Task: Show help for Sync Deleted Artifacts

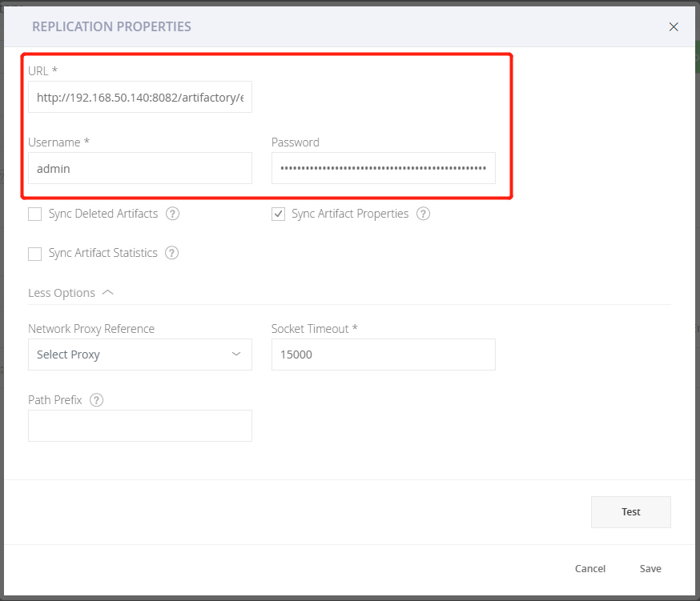Action: 172,214
